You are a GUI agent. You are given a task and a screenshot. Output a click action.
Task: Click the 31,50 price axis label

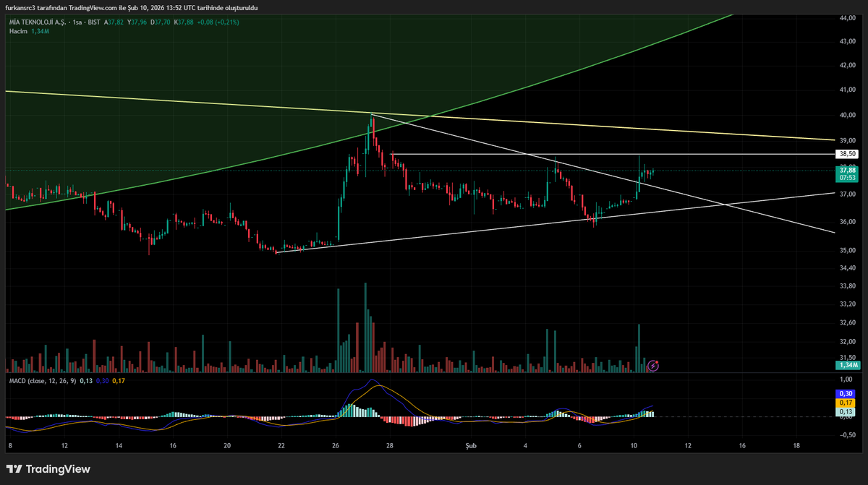click(x=848, y=357)
